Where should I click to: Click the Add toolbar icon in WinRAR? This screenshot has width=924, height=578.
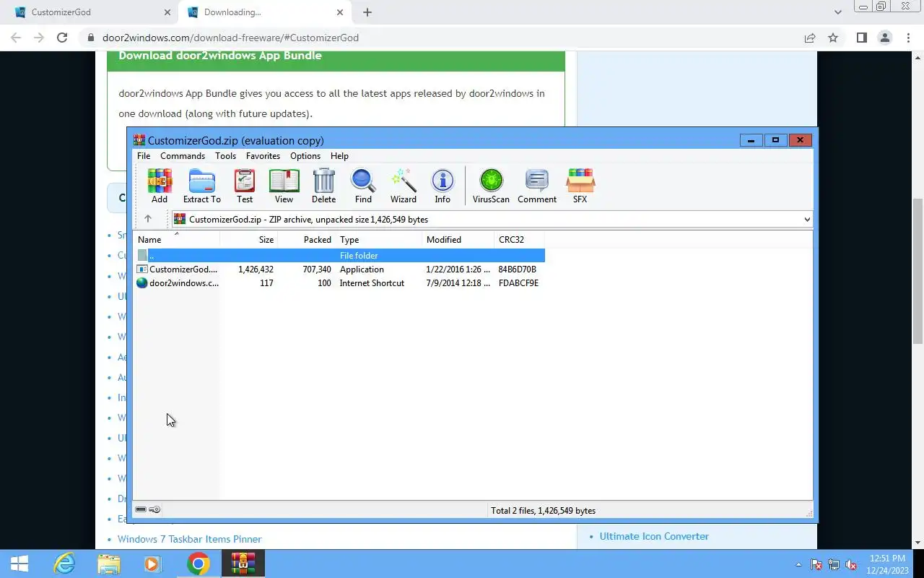click(160, 186)
